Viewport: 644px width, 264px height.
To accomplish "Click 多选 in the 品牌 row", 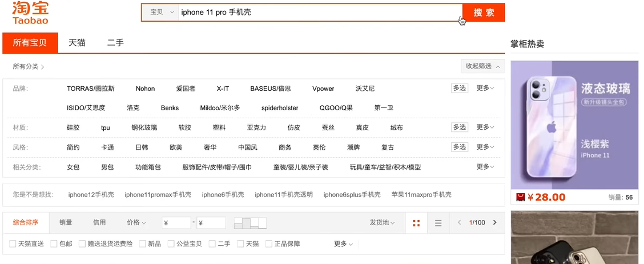I will click(460, 88).
